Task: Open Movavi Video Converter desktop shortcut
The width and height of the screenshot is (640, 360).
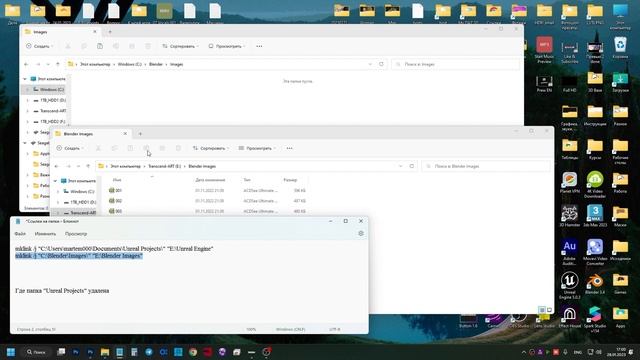Action: (x=595, y=252)
